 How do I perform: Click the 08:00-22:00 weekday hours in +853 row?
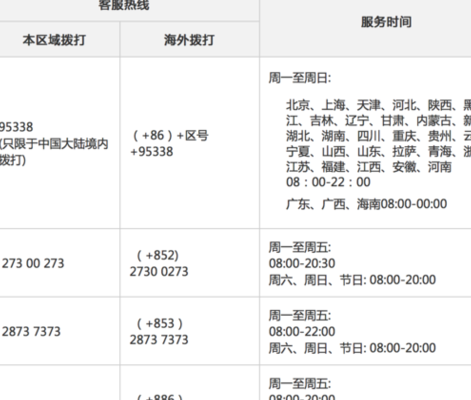pyautogui.click(x=302, y=332)
